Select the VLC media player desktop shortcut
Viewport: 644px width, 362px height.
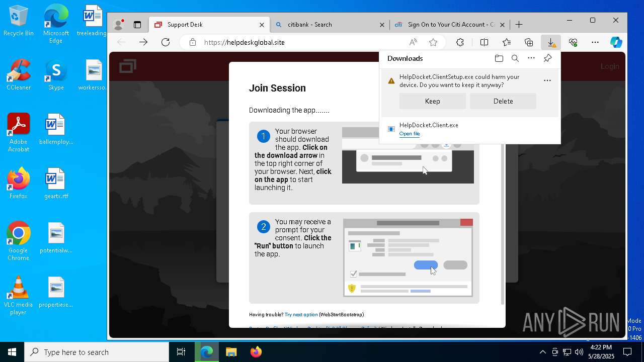(19, 296)
